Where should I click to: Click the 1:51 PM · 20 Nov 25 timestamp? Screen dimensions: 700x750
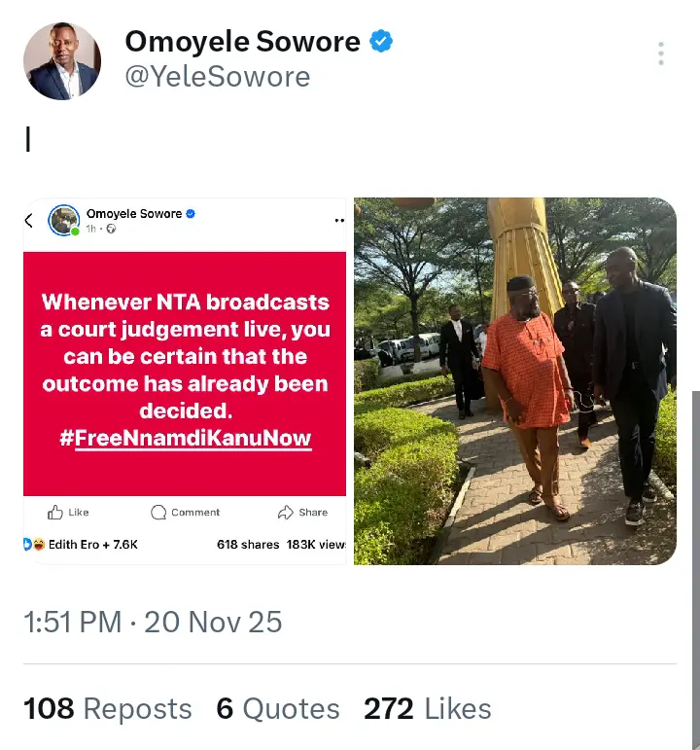(x=153, y=623)
